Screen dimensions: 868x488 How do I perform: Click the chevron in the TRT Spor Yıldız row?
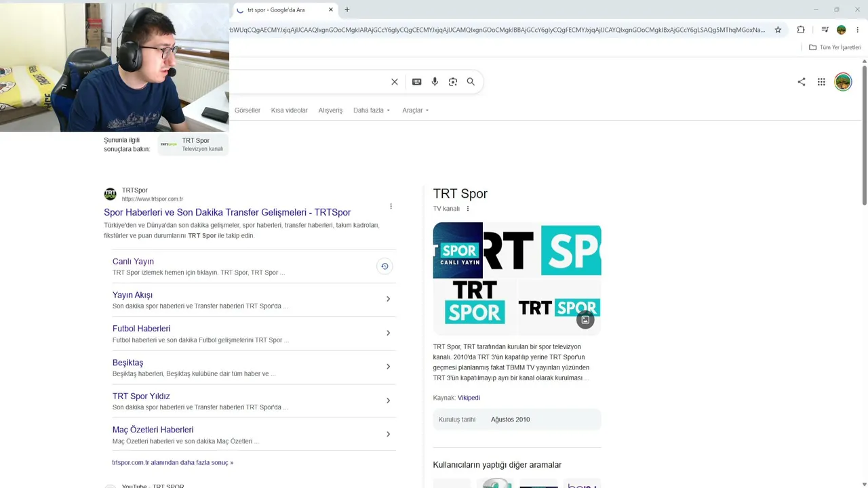pos(388,401)
